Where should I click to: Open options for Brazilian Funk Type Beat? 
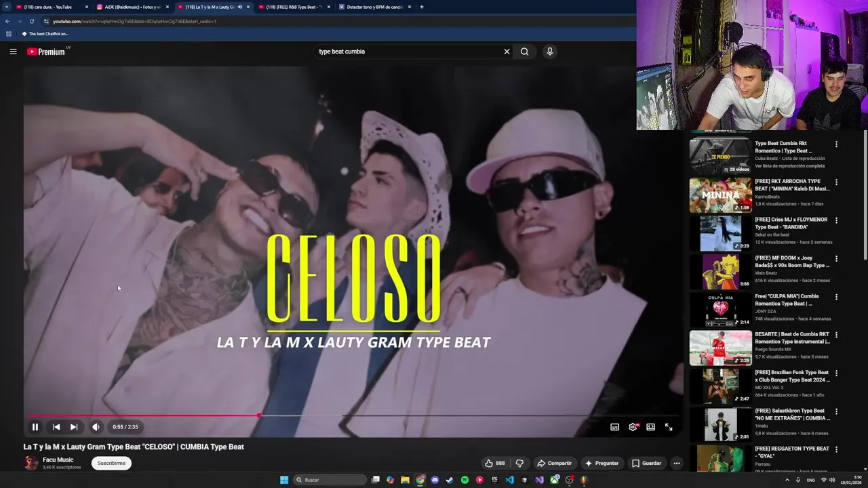click(836, 373)
